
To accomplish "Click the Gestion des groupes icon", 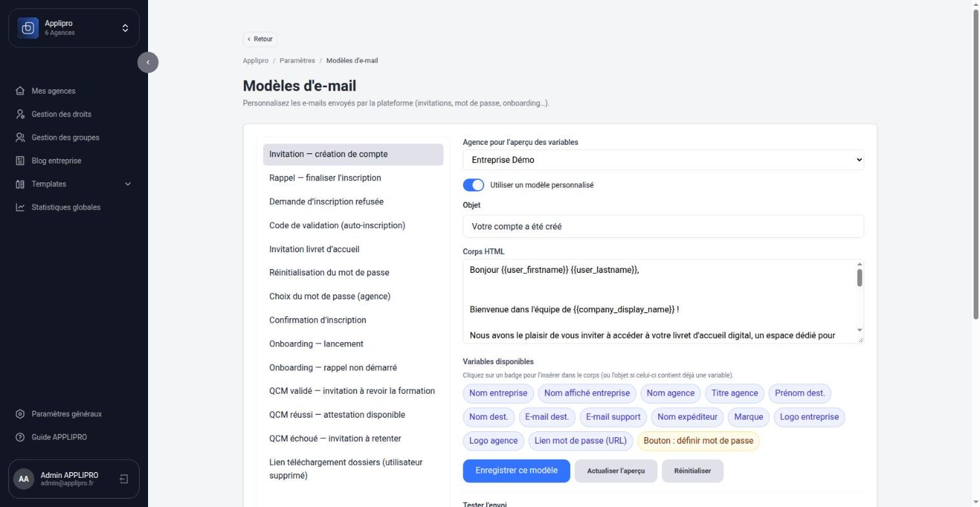I will point(20,138).
